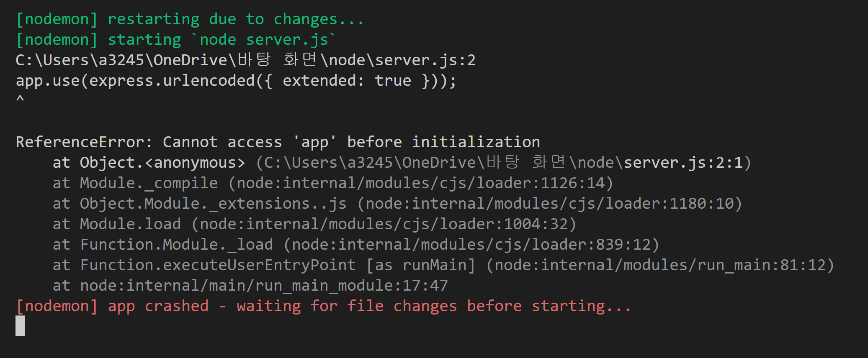Click the 'restarting due to changes' line

tap(190, 19)
